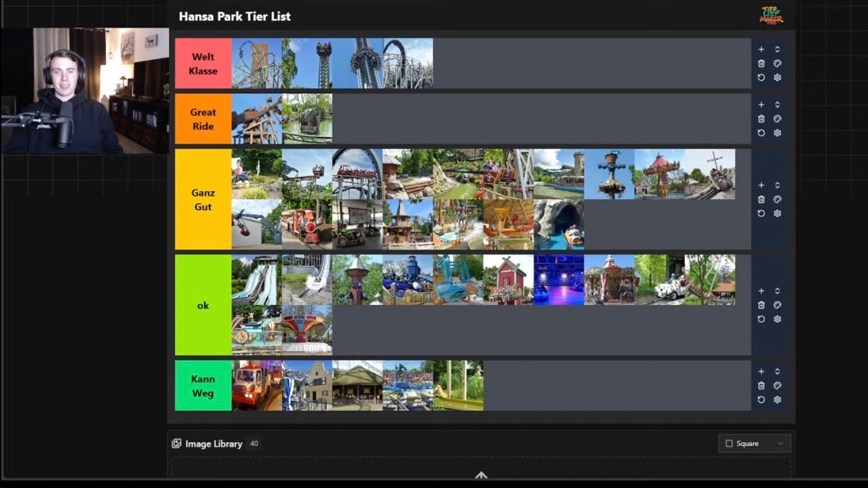Delete the Ganz Gut tier with trash icon
Viewport: 868px width, 488px height.
coord(761,200)
